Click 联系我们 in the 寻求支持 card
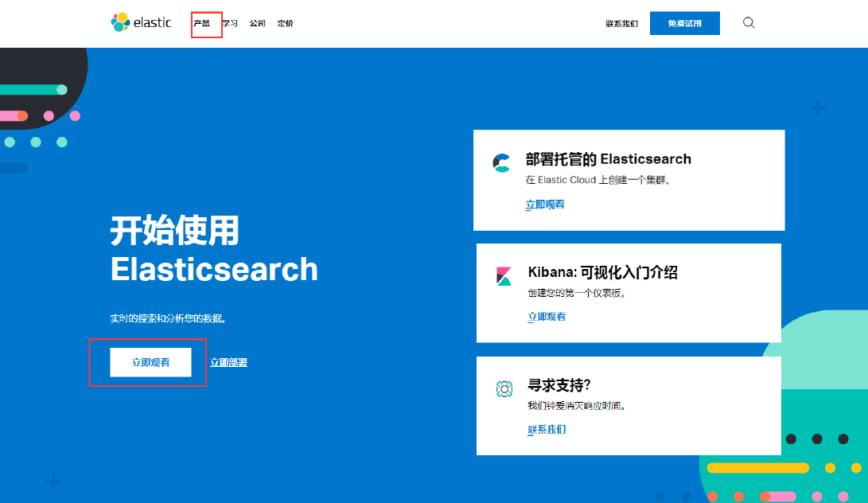This screenshot has height=503, width=868. point(547,430)
